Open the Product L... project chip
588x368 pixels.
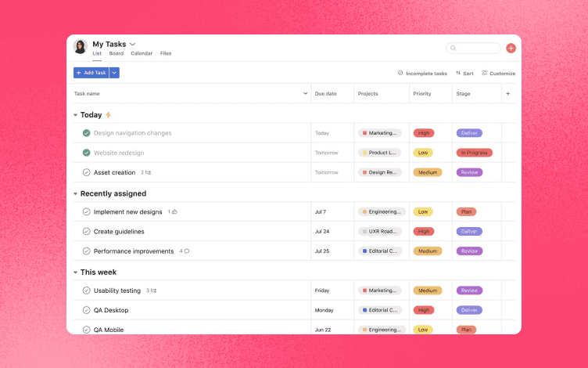(x=379, y=153)
